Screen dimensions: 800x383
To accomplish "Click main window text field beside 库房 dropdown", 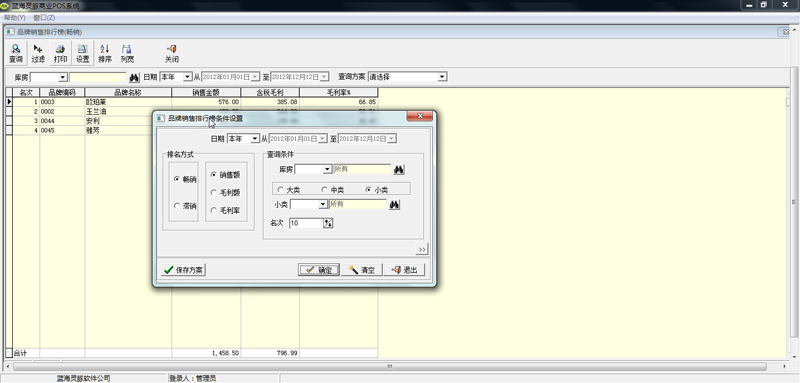I will pos(97,77).
